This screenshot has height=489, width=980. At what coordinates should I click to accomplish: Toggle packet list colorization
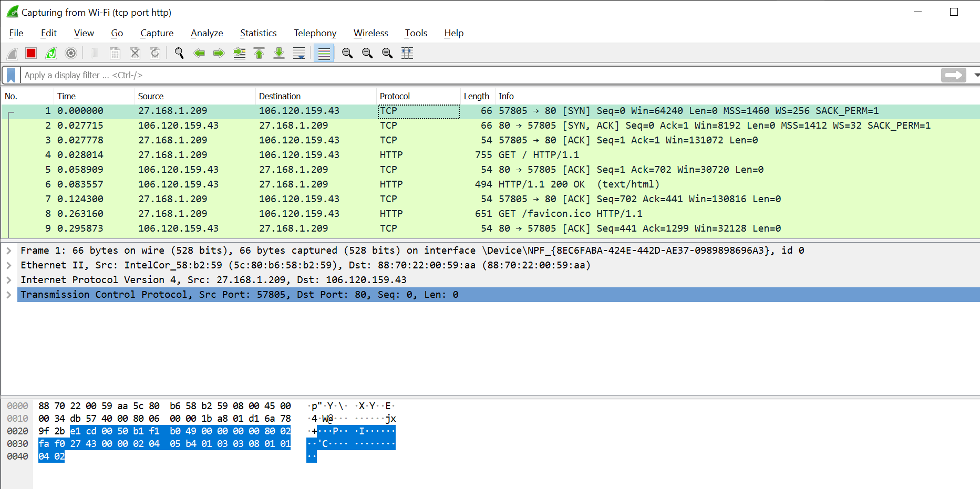324,53
